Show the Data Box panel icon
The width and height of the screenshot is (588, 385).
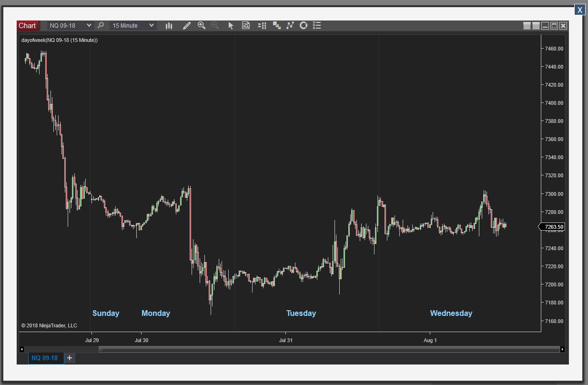[246, 26]
